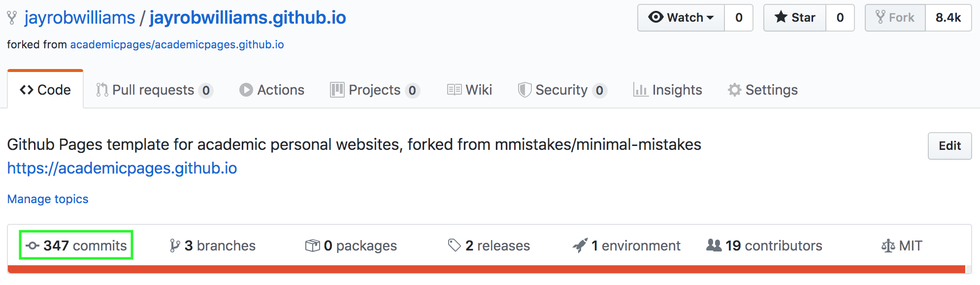Click the eye icon on the Watch button
The image size is (980, 285).
pyautogui.click(x=656, y=17)
